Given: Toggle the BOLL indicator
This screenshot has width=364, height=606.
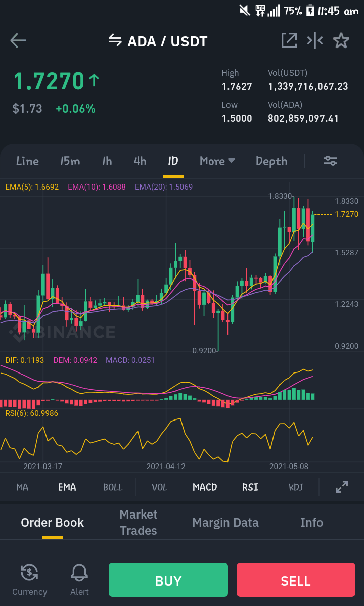Looking at the screenshot, I should [x=113, y=487].
